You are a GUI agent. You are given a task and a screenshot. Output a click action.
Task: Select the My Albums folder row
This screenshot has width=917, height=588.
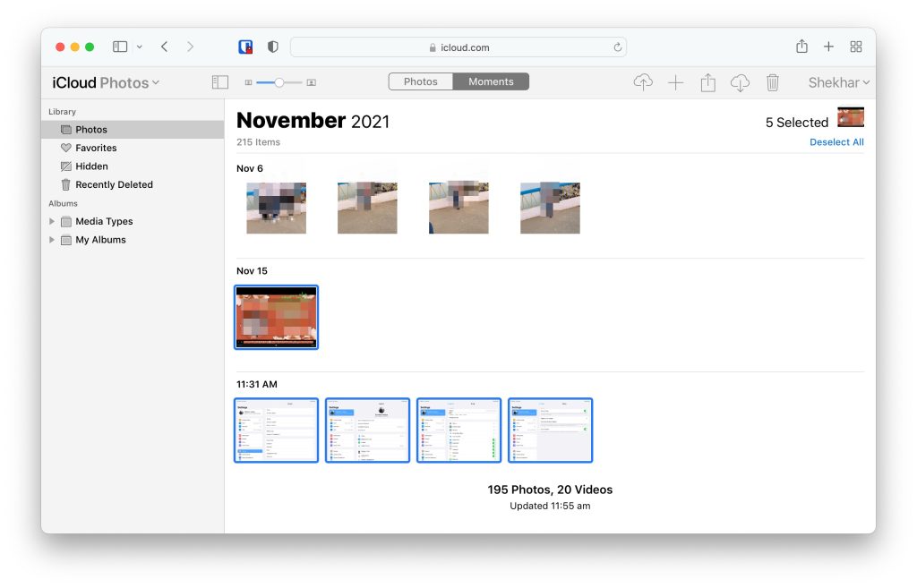click(133, 240)
